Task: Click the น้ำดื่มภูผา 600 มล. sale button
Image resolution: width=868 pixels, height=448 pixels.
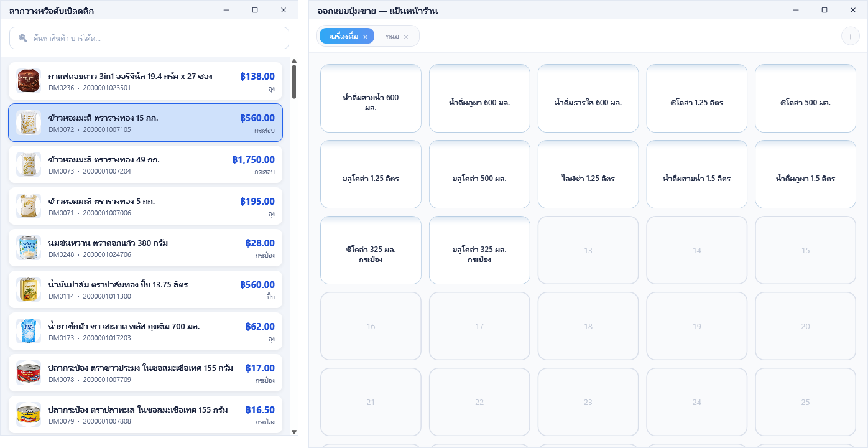Action: (x=479, y=98)
